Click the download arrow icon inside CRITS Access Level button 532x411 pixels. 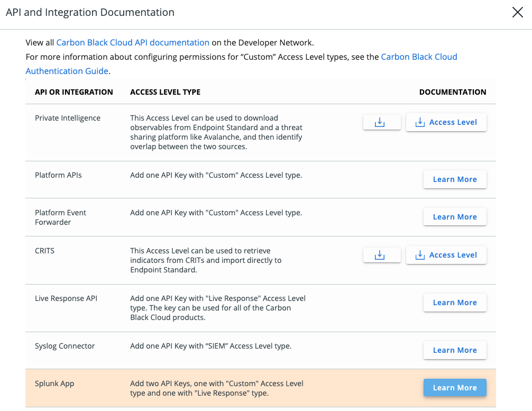[x=420, y=255]
